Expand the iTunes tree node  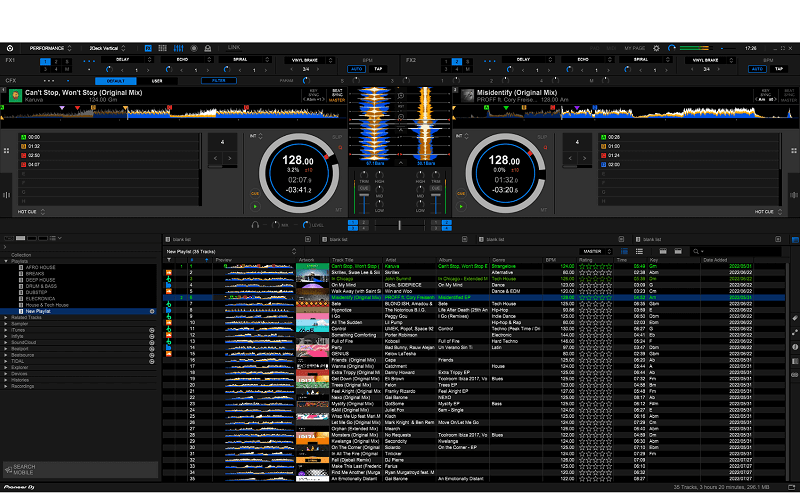click(x=6, y=330)
